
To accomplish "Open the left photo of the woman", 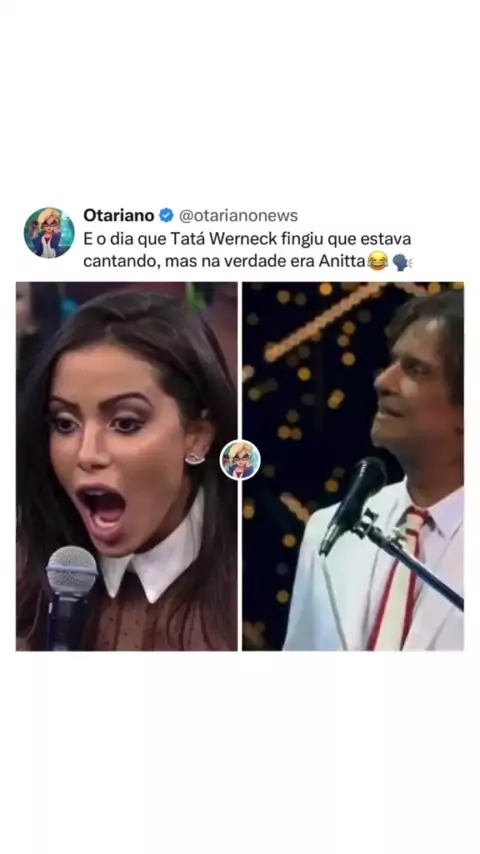I will click(126, 466).
